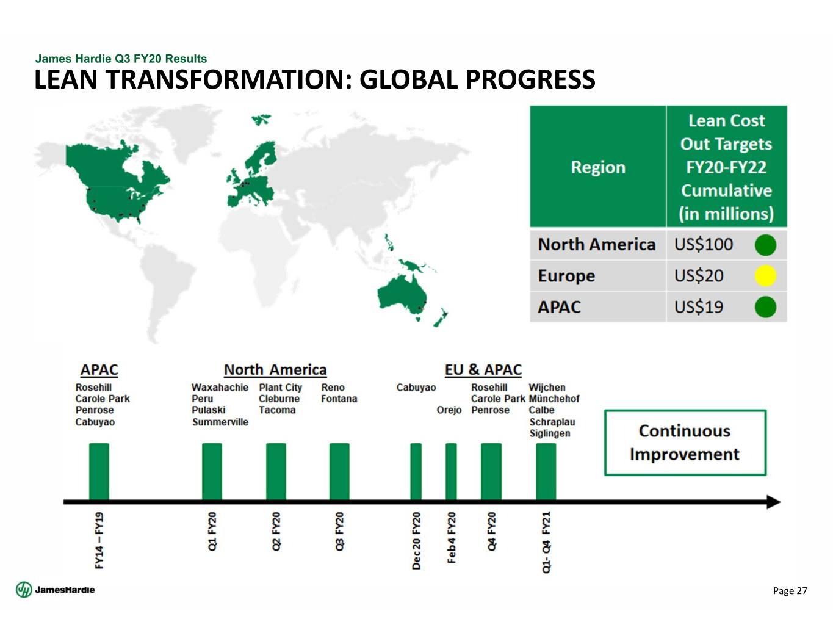
Task: Click the green North America status dot
Action: pyautogui.click(x=765, y=245)
